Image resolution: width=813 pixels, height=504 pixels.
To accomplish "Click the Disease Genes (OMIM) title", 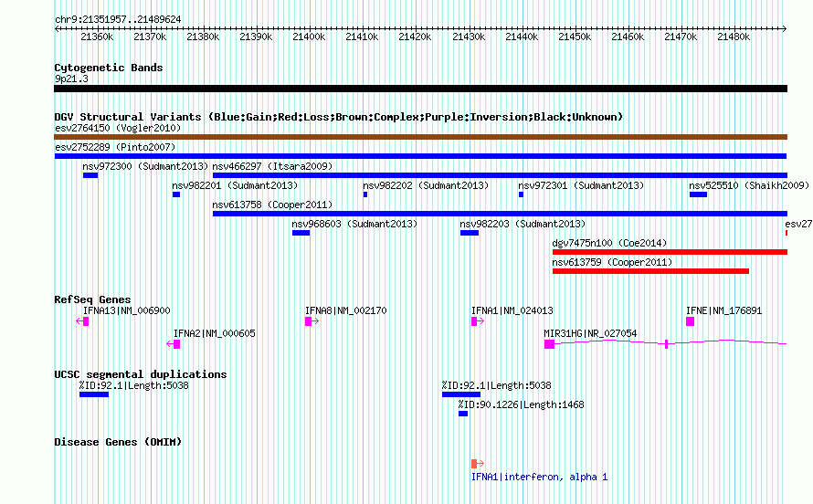I will pyautogui.click(x=118, y=442).
